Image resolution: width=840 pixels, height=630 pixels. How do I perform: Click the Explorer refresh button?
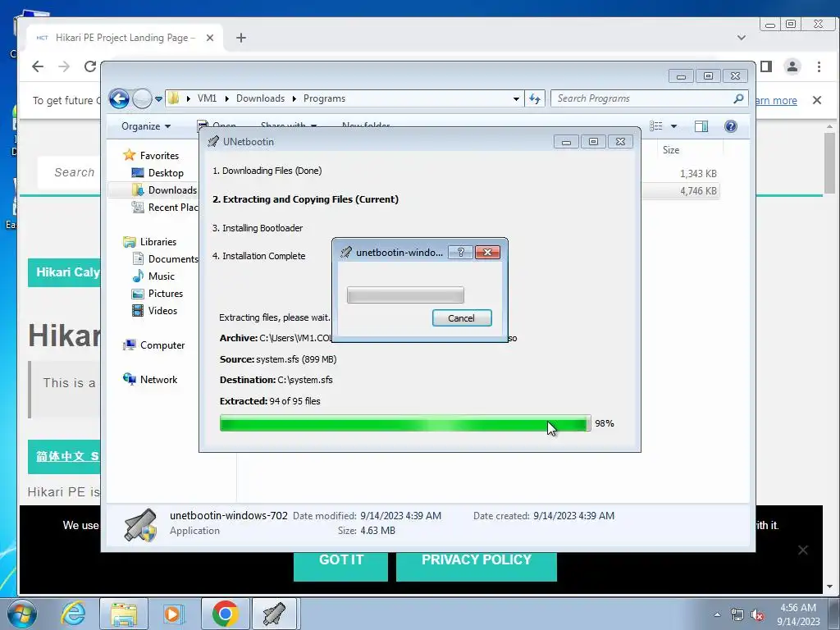pyautogui.click(x=535, y=98)
